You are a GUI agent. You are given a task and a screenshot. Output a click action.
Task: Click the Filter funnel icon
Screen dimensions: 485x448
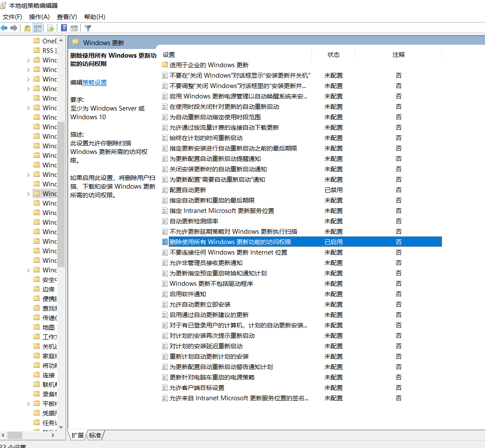88,28
